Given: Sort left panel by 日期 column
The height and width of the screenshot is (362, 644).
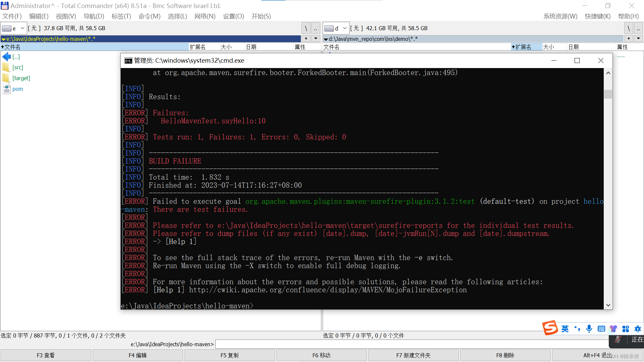Looking at the screenshot, I should click(269, 47).
